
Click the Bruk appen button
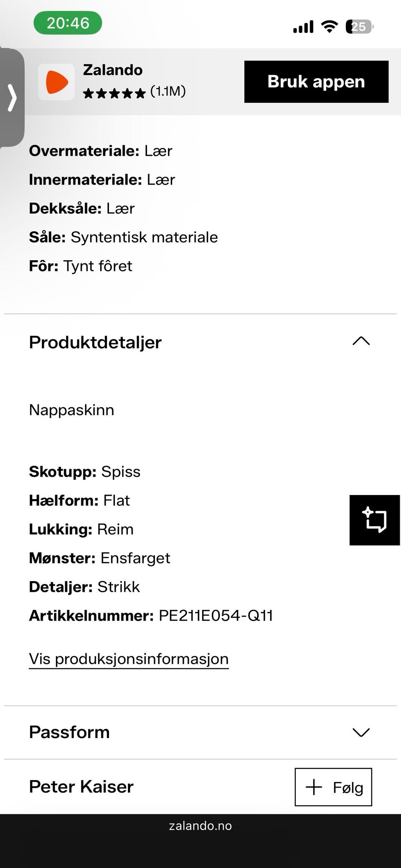point(316,81)
